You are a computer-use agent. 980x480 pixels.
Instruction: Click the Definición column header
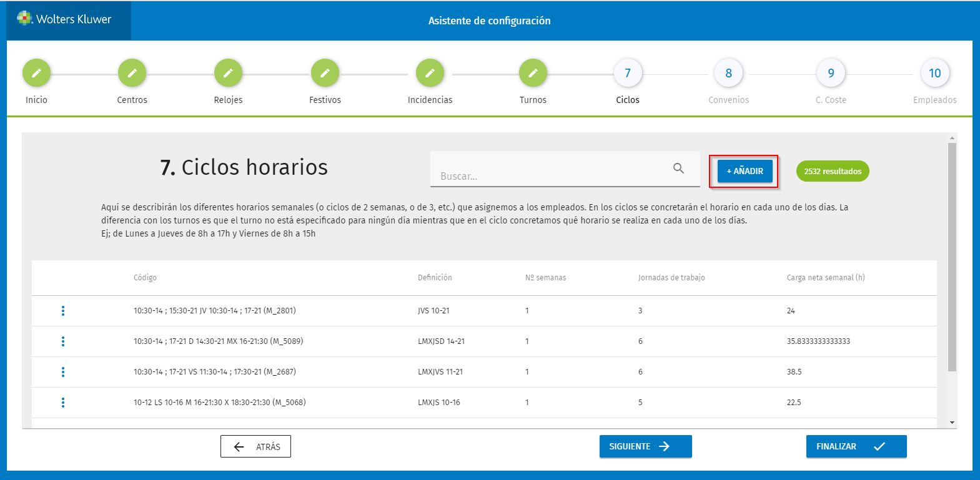click(x=435, y=278)
